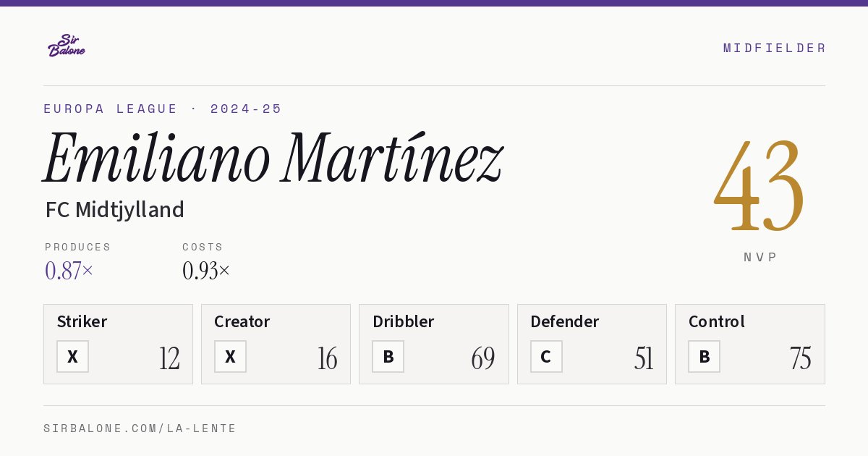Select the player name Emiliano Martínez
868x456 pixels.
coord(273,159)
